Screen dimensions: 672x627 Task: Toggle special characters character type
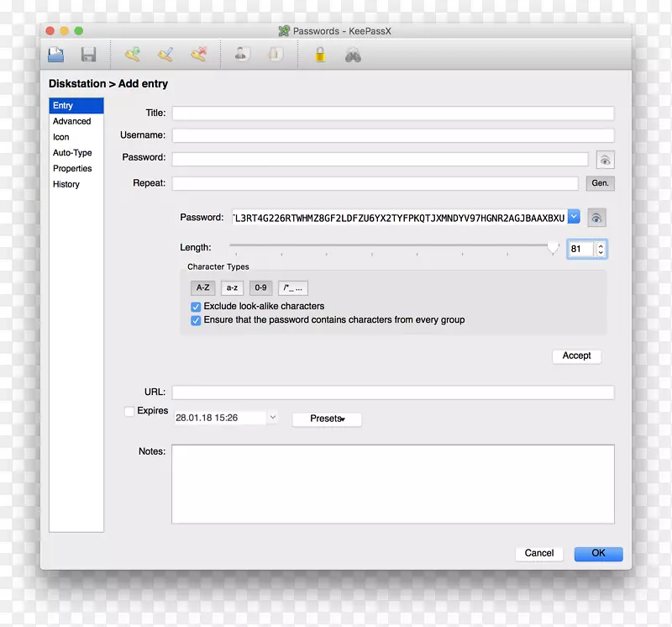292,287
